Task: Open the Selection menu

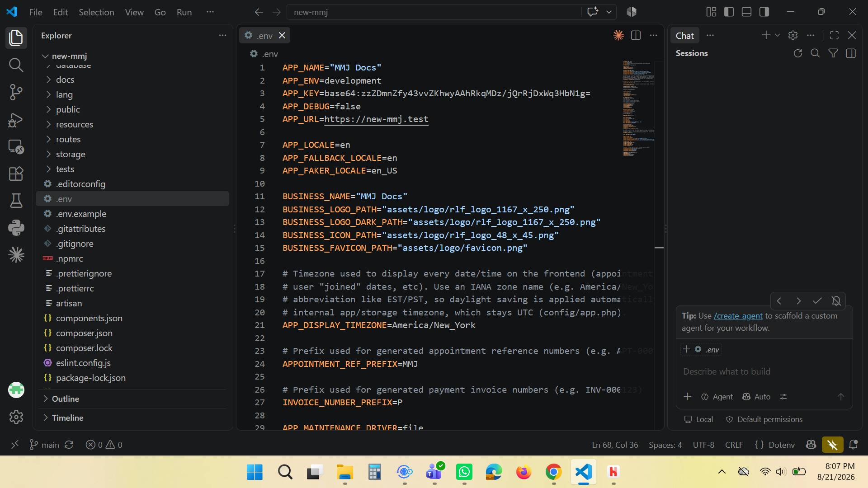Action: [96, 12]
